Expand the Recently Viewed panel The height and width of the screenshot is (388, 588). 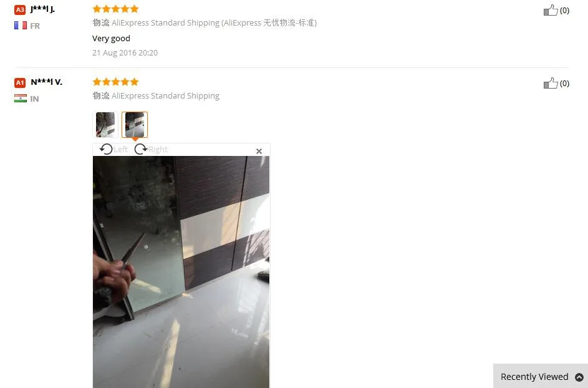pyautogui.click(x=541, y=376)
